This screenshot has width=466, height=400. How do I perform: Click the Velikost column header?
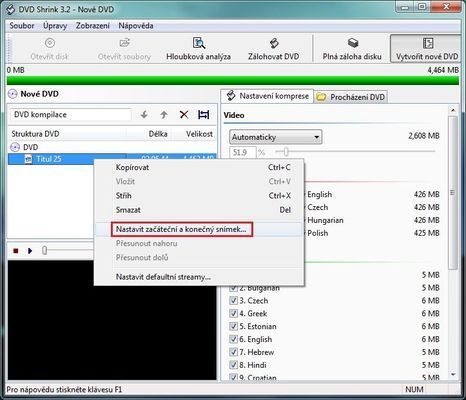tap(195, 134)
